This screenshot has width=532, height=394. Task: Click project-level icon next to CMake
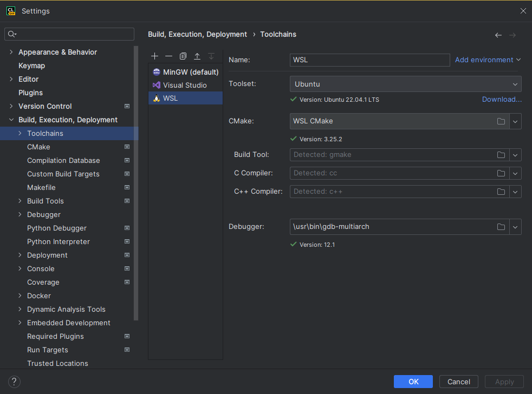[x=127, y=147]
